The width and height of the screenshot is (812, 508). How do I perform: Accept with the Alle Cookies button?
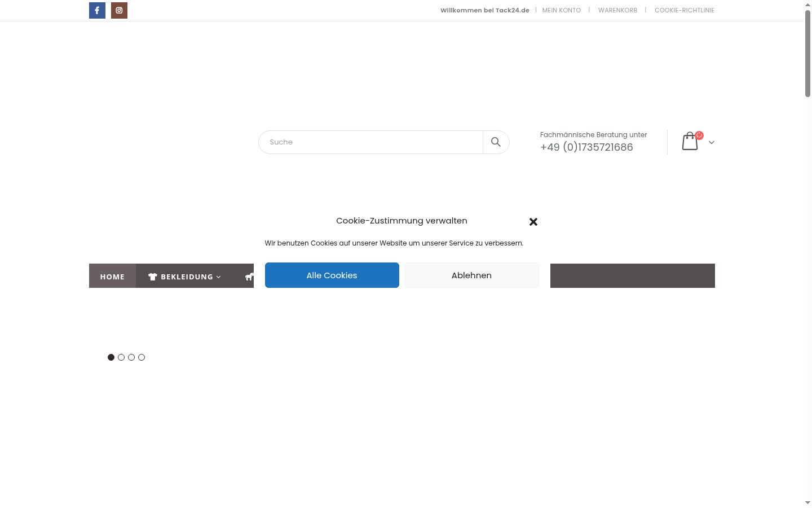pyautogui.click(x=332, y=275)
